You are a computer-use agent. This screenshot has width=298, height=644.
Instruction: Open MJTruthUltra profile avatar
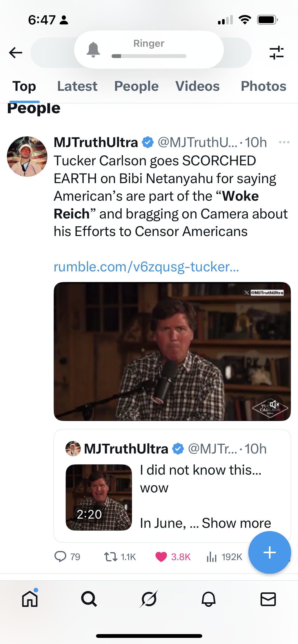click(27, 156)
